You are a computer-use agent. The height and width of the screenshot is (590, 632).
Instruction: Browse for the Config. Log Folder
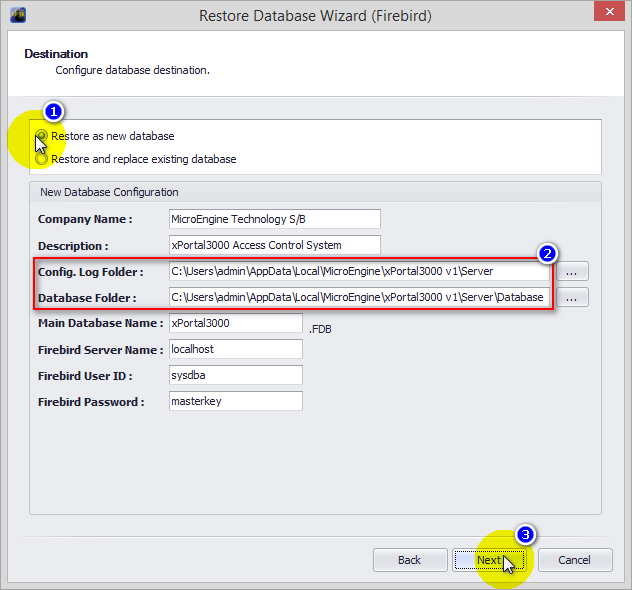point(572,271)
